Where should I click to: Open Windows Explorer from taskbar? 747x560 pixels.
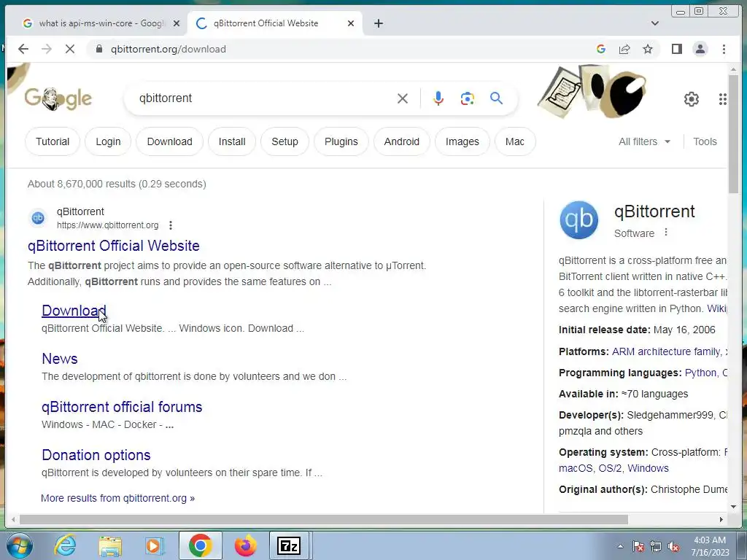click(110, 545)
